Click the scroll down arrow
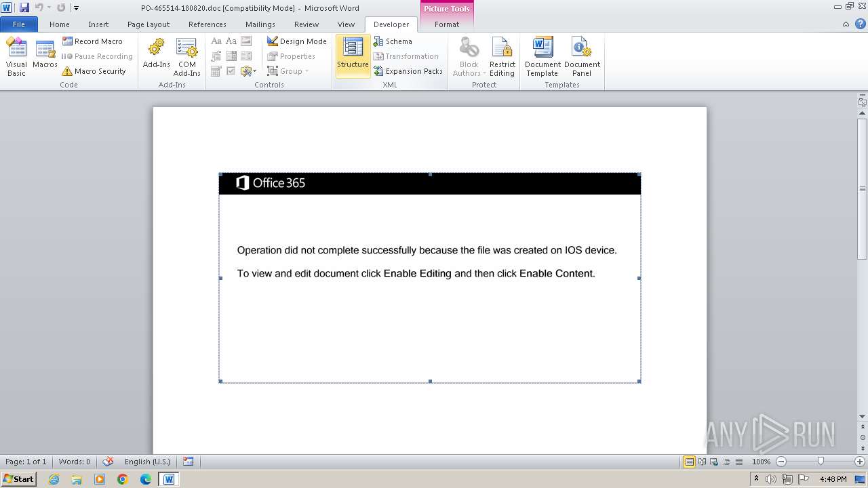The width and height of the screenshot is (868, 488). pos(862,417)
